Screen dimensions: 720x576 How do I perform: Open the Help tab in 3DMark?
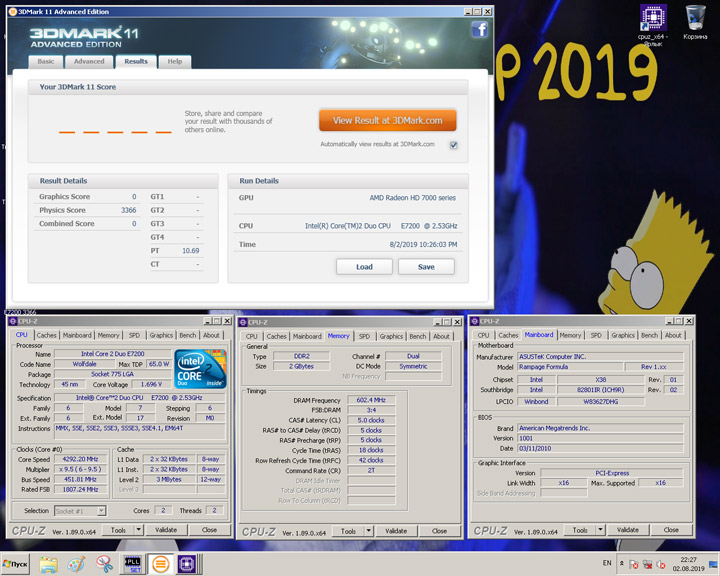pyautogui.click(x=174, y=62)
